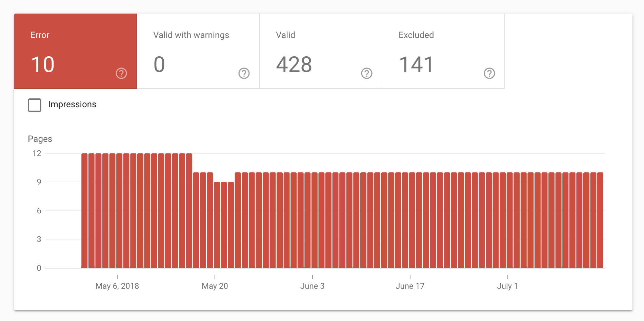Click the Excluded count 141

click(x=416, y=64)
